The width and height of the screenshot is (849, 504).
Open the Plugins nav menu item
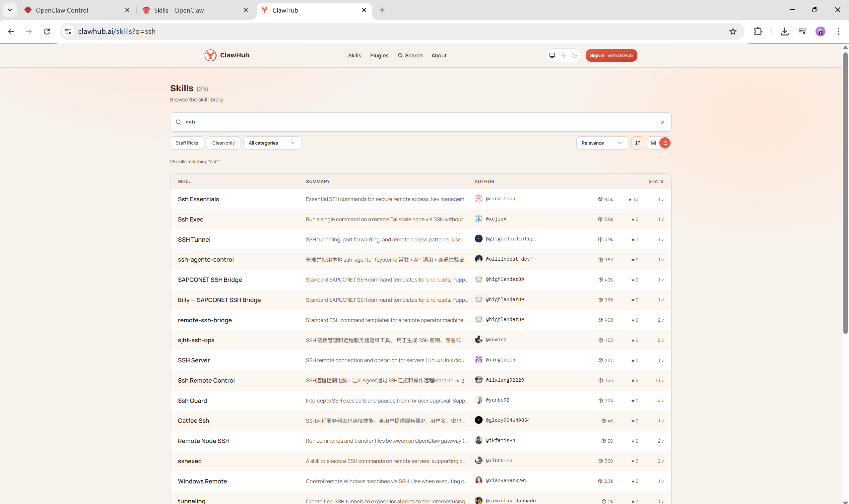pos(379,56)
